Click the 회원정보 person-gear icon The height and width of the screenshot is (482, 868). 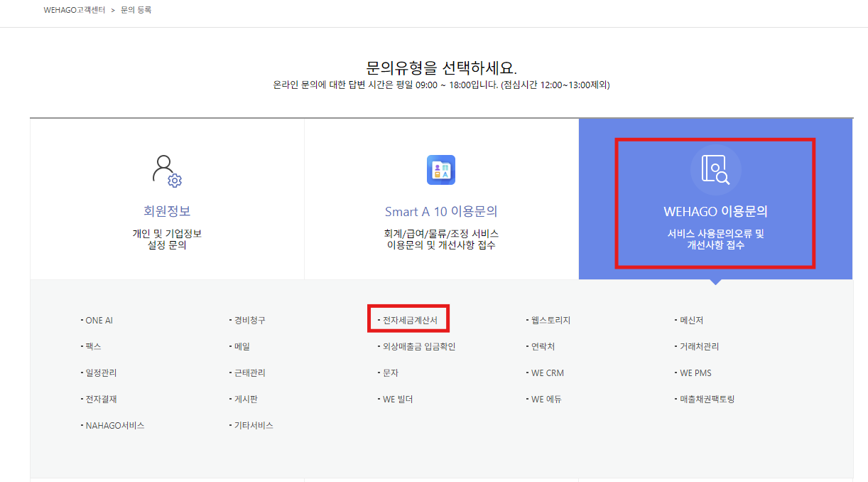(167, 170)
